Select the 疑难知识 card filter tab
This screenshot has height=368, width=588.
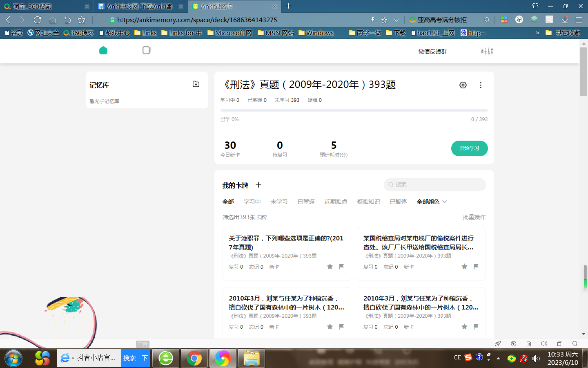click(368, 202)
